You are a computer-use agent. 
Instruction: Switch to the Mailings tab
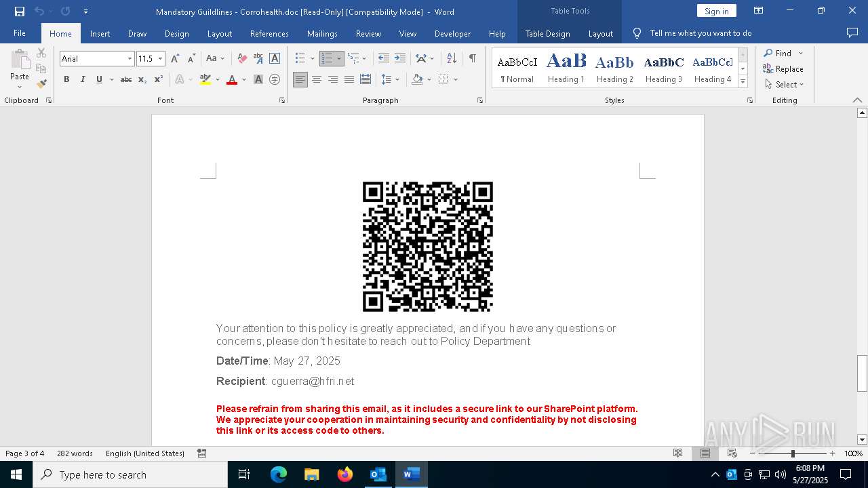(322, 33)
